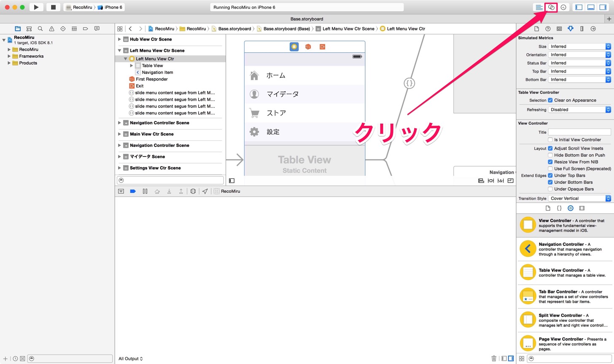
Task: Enable Under Opaque Bars checkbox
Action: click(x=550, y=189)
